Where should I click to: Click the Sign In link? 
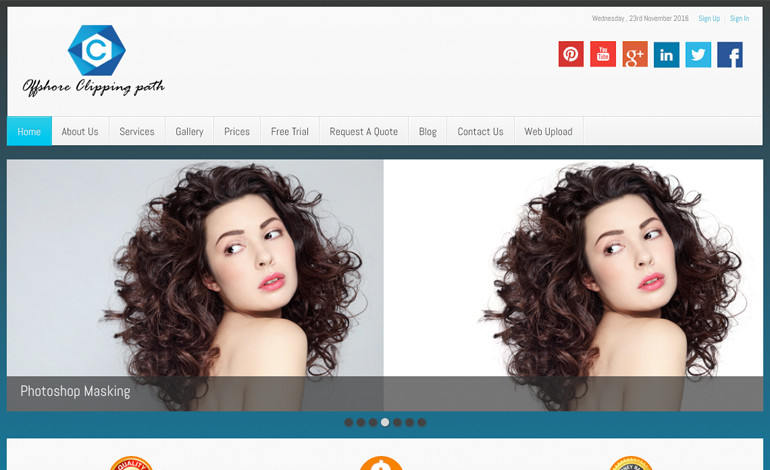point(739,19)
